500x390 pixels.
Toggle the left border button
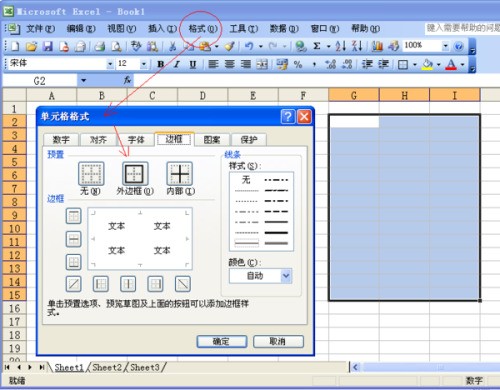101,284
